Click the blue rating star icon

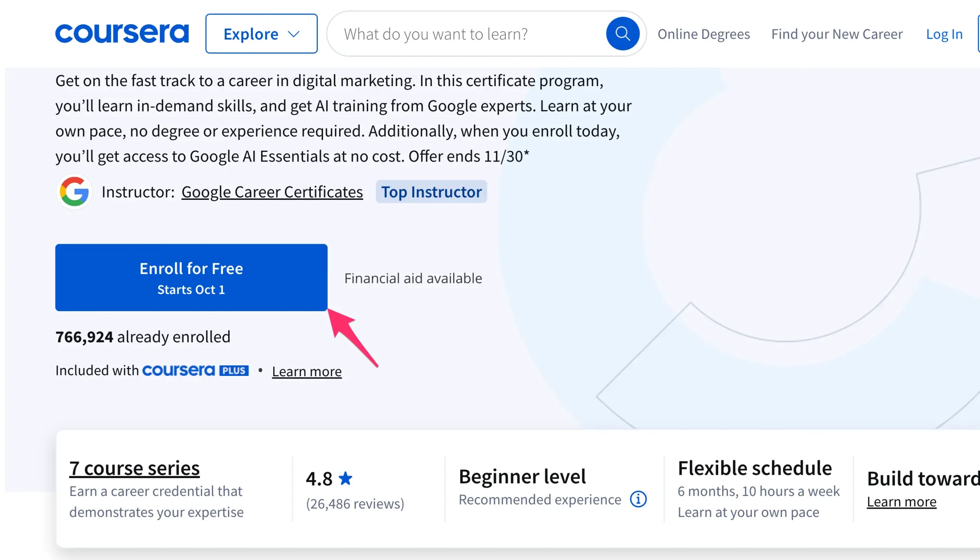[345, 478]
